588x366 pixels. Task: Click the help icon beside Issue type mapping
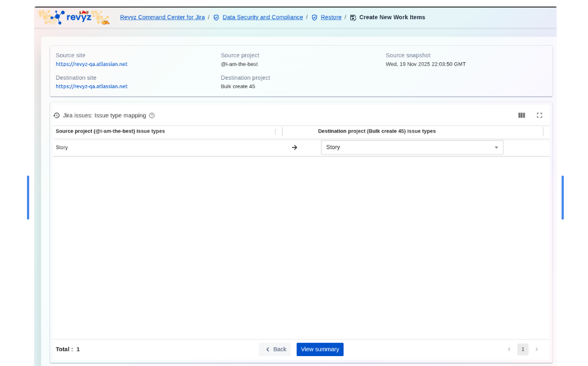(152, 116)
